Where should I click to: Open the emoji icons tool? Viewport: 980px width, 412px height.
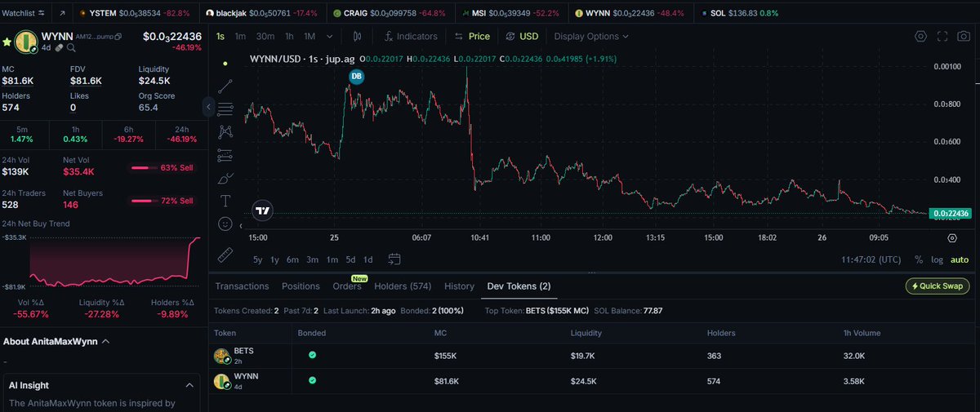(226, 223)
